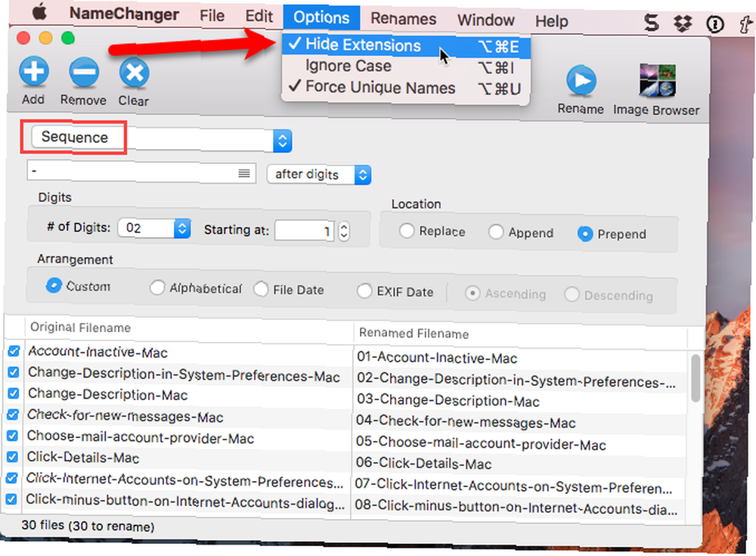The width and height of the screenshot is (756, 556).
Task: Click renamed entry 06-Click-Details-Mac
Action: pyautogui.click(x=424, y=463)
